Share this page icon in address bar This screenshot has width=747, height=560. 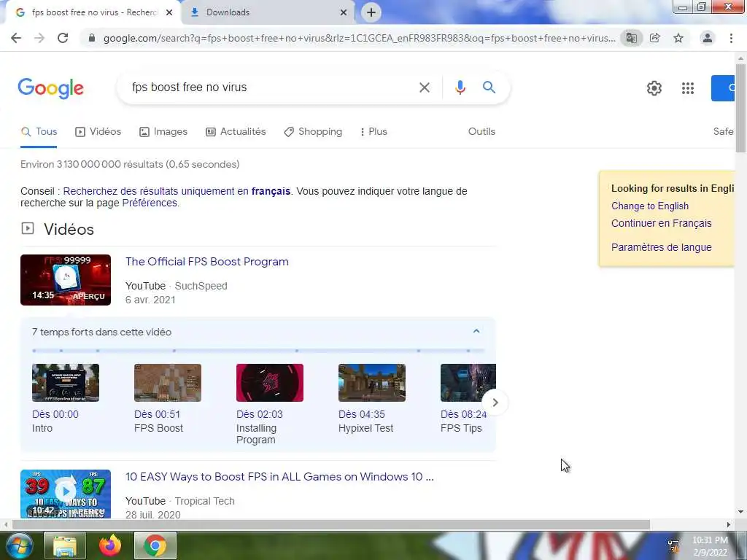[655, 38]
